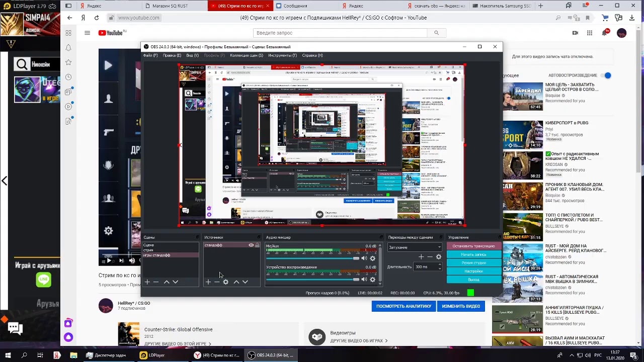Mute Устройство воспроизведения speaker icon
Image resolution: width=644 pixels, height=362 pixels.
point(364,280)
